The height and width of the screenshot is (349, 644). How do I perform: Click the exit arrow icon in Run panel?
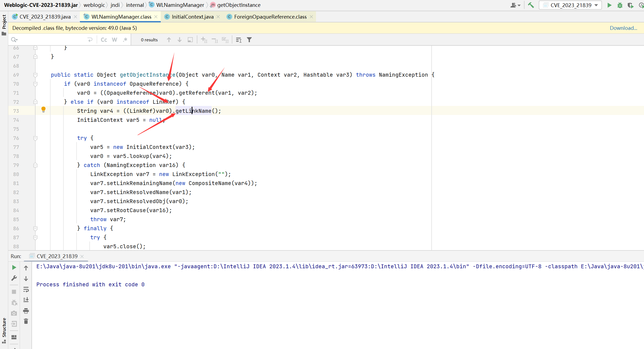14,324
